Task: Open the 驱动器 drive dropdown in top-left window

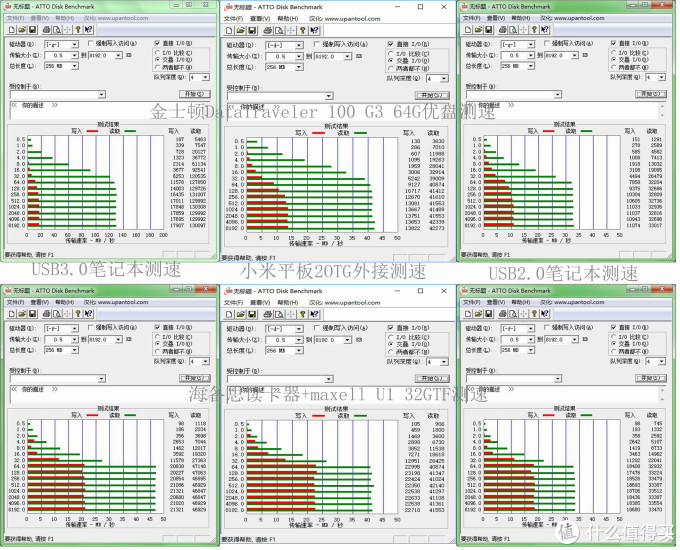Action: pyautogui.click(x=75, y=45)
